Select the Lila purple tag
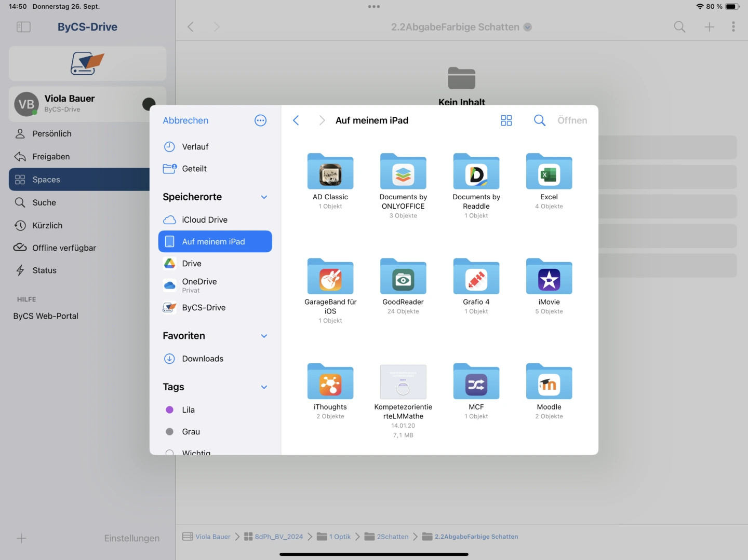 pyautogui.click(x=188, y=410)
